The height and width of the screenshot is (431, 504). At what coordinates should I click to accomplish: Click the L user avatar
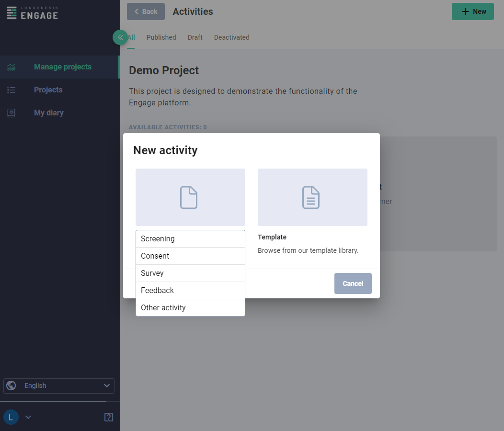coord(11,417)
